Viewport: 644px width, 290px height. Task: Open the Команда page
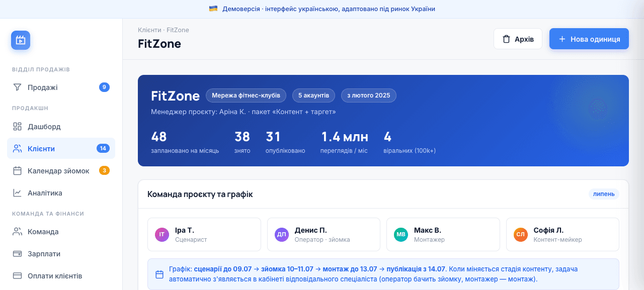pos(61,232)
